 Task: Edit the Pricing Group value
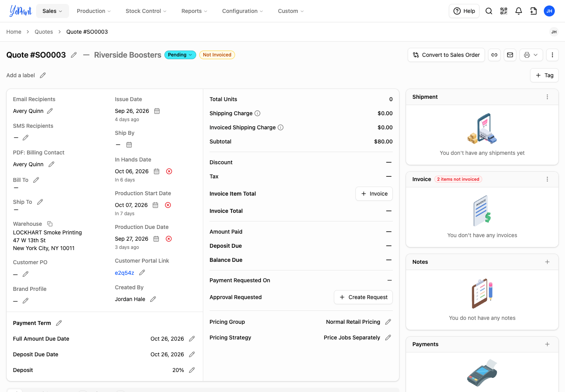(388, 322)
